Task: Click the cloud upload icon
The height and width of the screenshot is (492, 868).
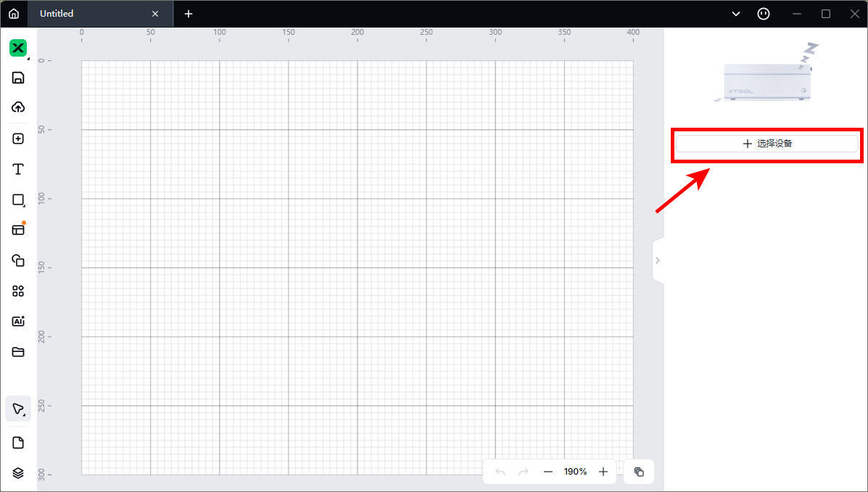Action: point(18,107)
